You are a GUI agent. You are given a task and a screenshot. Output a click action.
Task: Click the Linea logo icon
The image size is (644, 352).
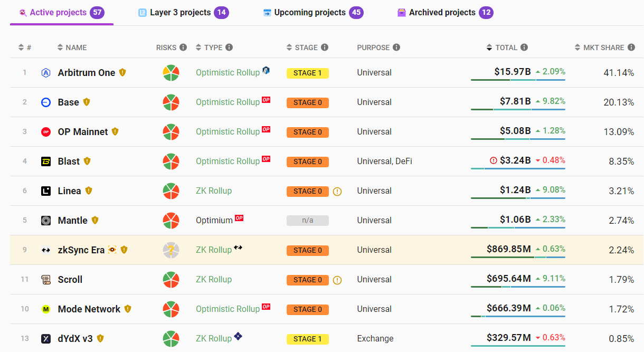(x=46, y=191)
